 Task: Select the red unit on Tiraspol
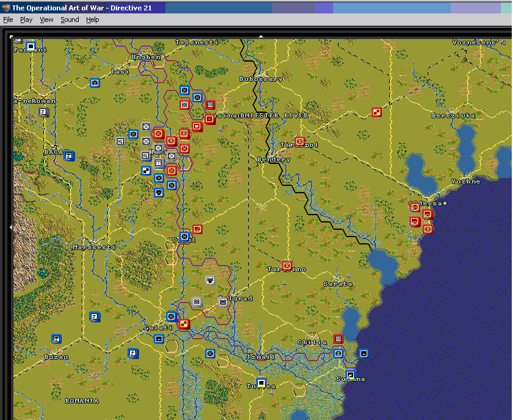[300, 141]
